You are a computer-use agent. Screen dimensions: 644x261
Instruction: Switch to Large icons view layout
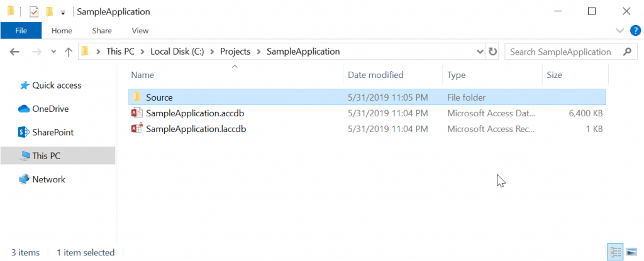[631, 252]
